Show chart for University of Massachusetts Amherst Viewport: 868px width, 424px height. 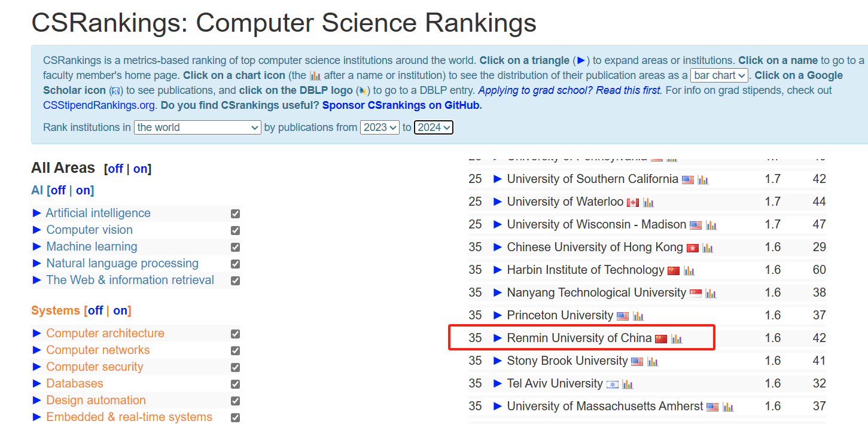pyautogui.click(x=728, y=407)
